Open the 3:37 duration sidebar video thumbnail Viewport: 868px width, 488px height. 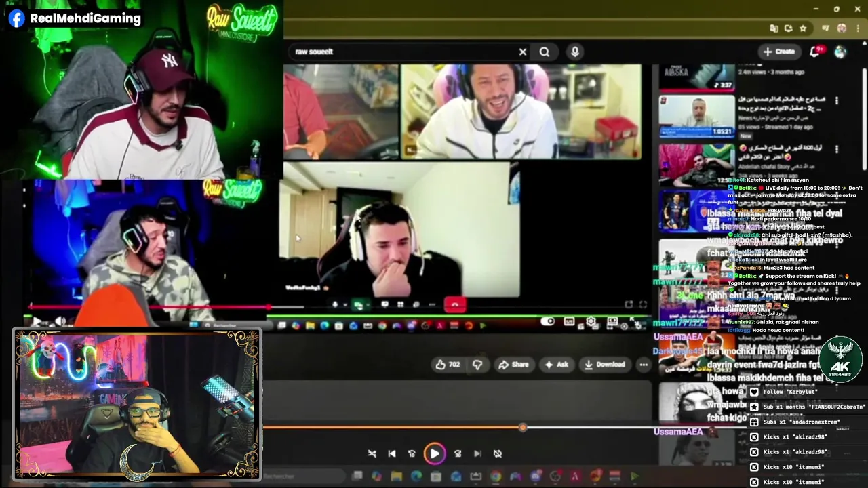pos(696,77)
